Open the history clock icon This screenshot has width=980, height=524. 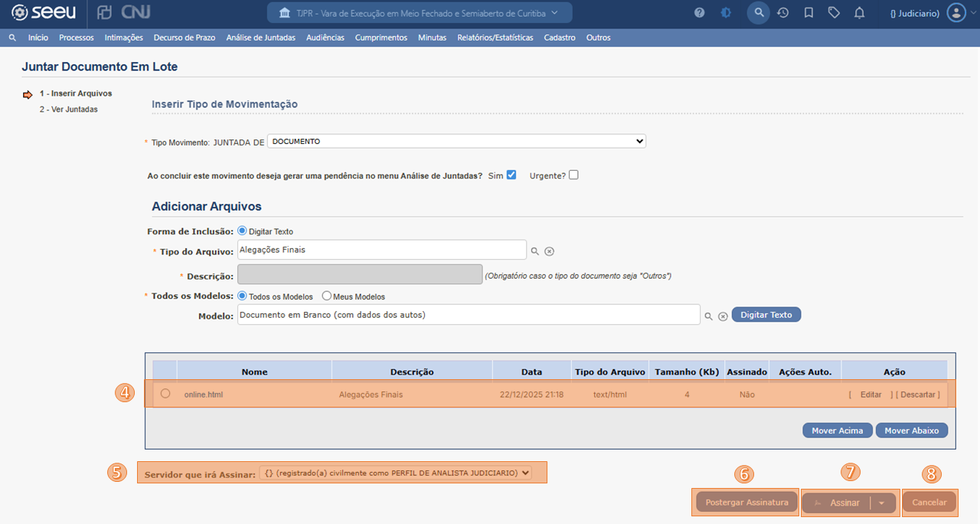coord(782,13)
